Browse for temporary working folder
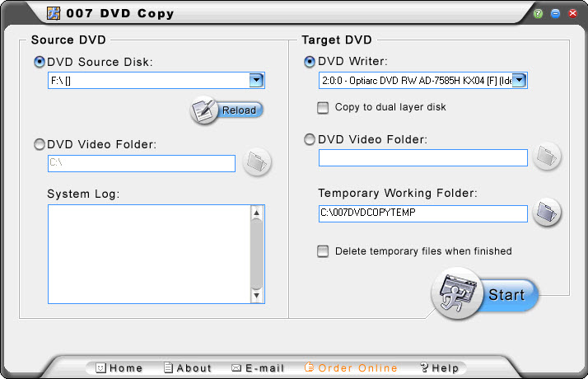This screenshot has height=379, width=588. click(546, 213)
